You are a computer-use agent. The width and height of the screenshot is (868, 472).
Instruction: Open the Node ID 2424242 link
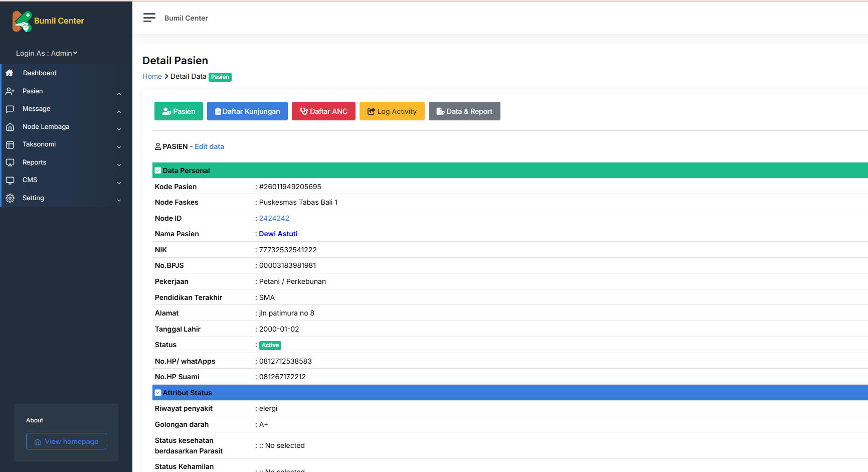274,218
